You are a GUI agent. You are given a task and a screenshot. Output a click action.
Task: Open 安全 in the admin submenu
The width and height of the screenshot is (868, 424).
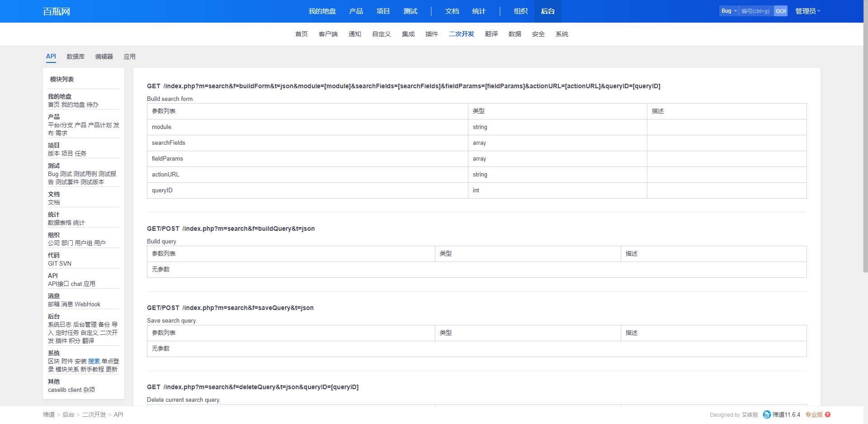click(x=538, y=34)
